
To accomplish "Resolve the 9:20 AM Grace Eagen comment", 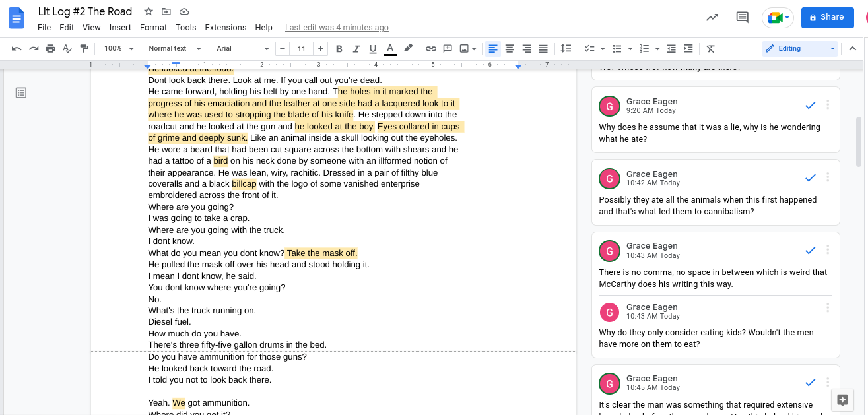I will pos(811,106).
